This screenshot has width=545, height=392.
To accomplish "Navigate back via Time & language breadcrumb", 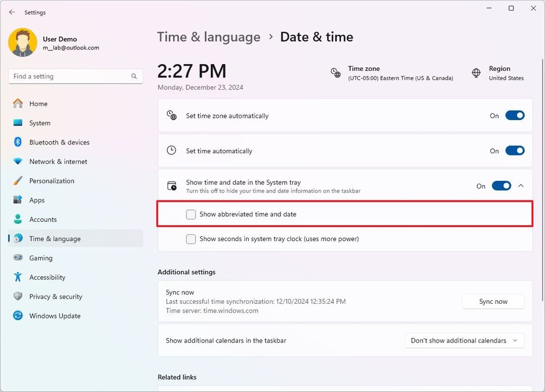I will click(208, 37).
